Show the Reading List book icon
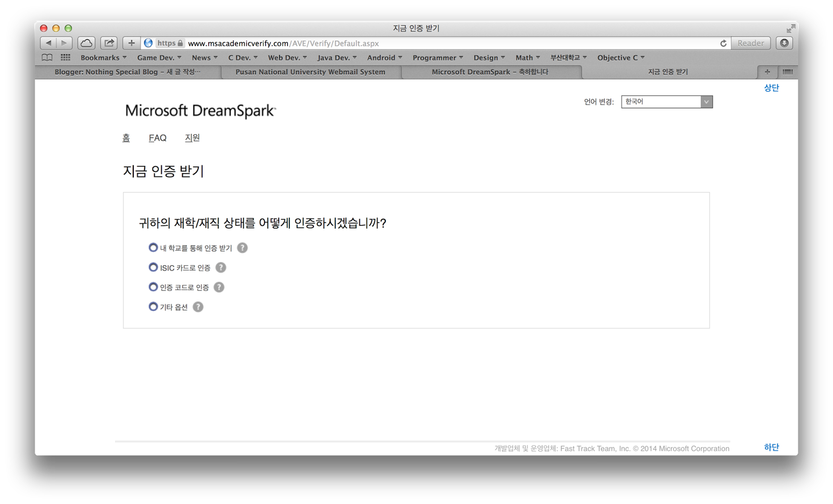The height and width of the screenshot is (504, 833). click(x=47, y=58)
